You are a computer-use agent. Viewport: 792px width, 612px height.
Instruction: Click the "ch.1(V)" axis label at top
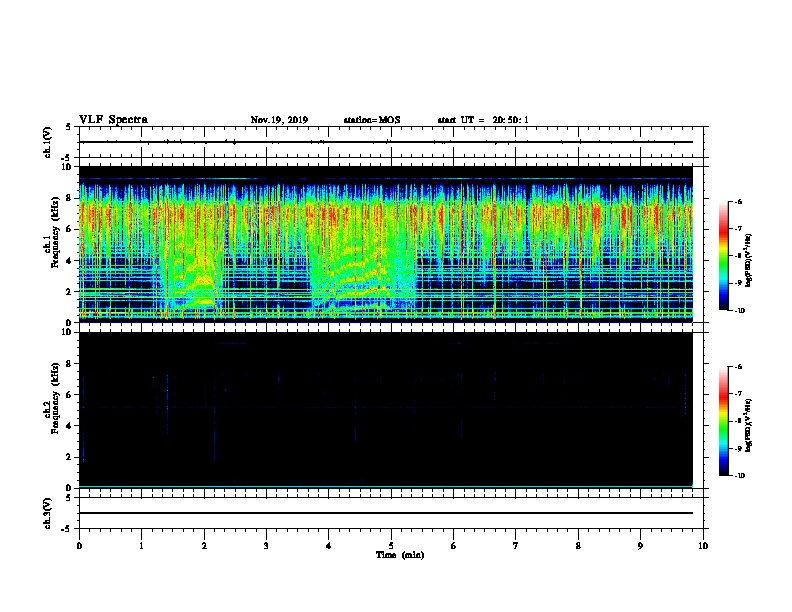[48, 142]
